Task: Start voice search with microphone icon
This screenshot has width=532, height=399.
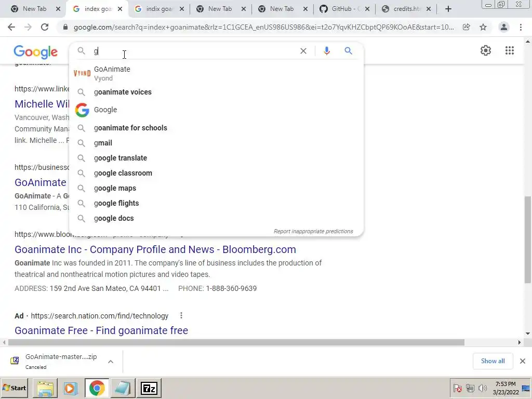Action: [327, 51]
